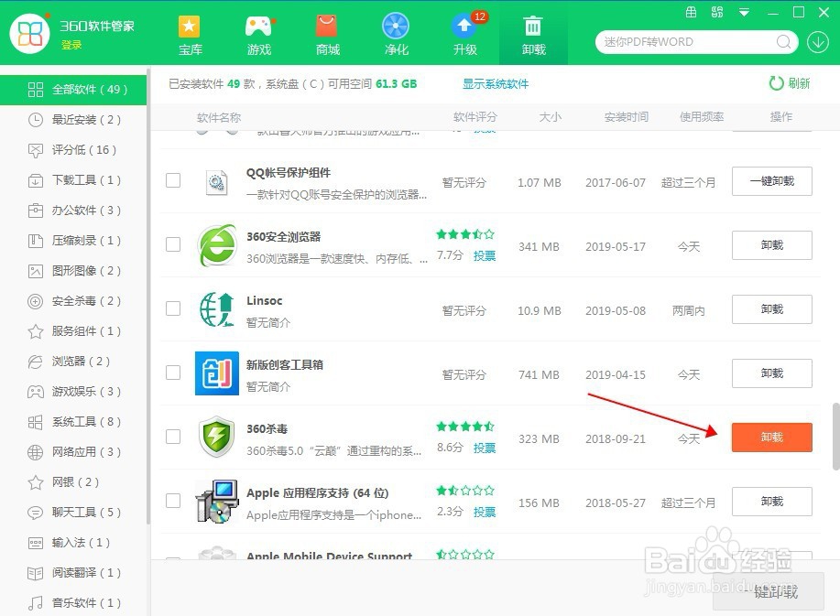This screenshot has height=616, width=840.
Task: Select 安全杀毒 (2) category
Action: [74, 301]
